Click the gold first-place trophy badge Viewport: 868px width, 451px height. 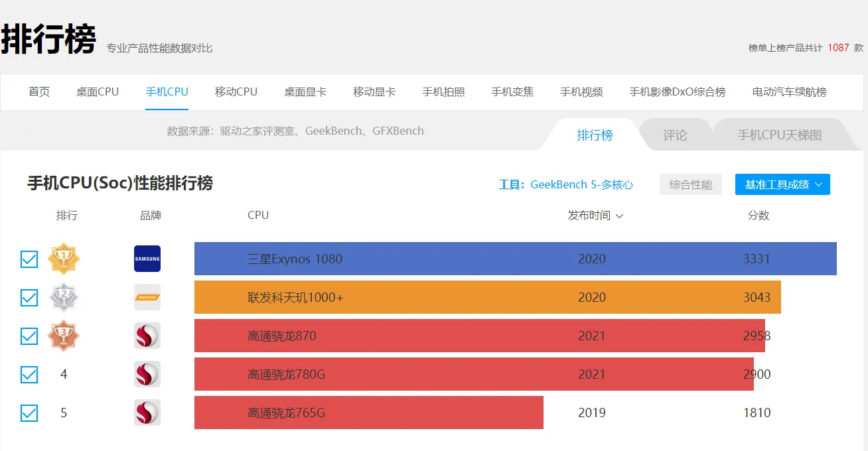[64, 259]
